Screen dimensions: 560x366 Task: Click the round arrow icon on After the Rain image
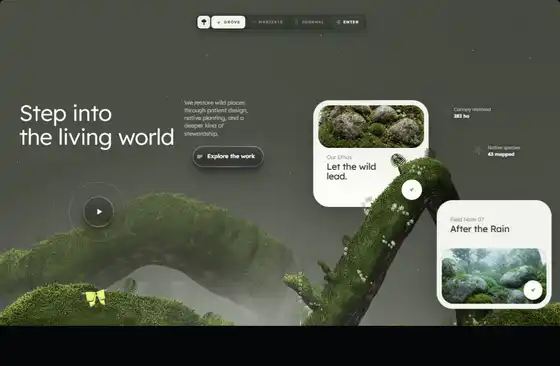pyautogui.click(x=533, y=290)
